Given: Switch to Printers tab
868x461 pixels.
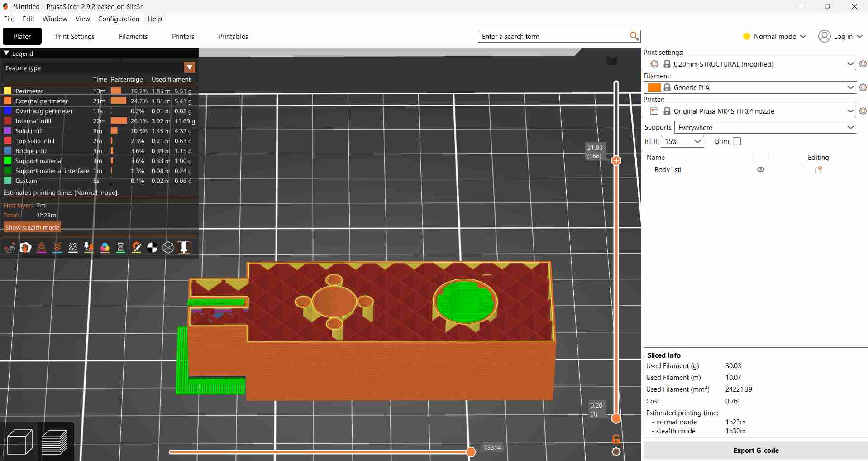Looking at the screenshot, I should tap(183, 37).
